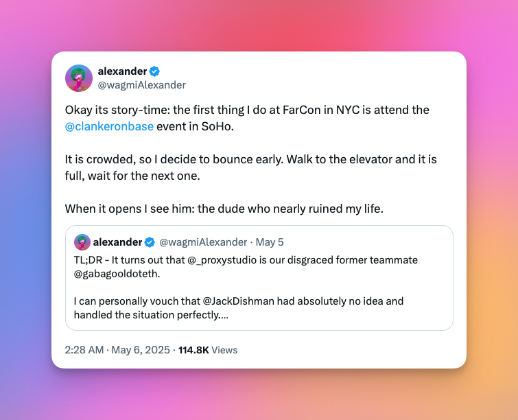Open the @clankeronbase mention link
The height and width of the screenshot is (420, 518).
pyautogui.click(x=109, y=126)
